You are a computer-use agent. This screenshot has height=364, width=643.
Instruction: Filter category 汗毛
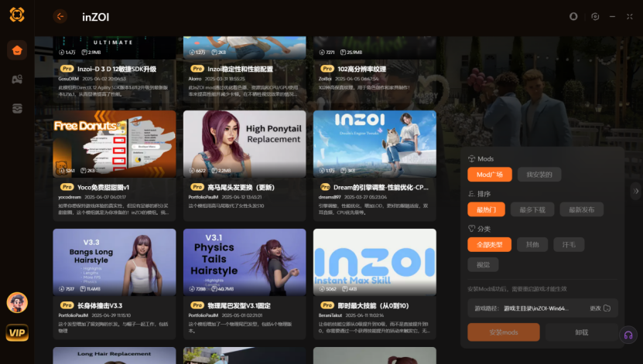(x=569, y=244)
